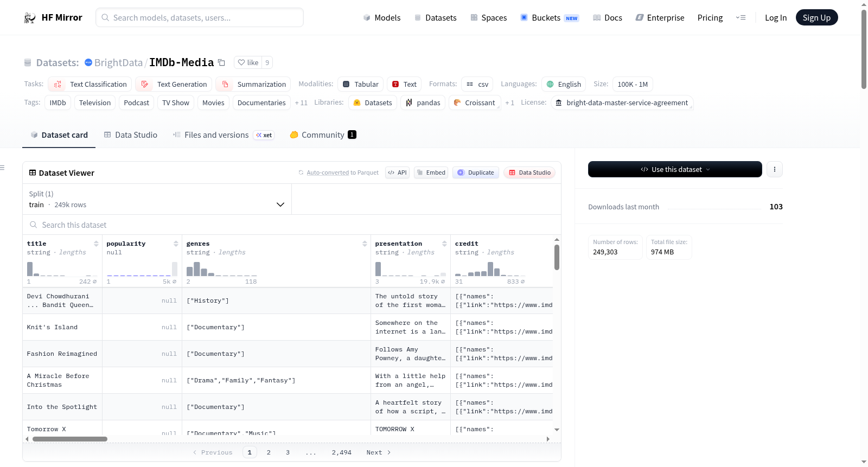The width and height of the screenshot is (868, 467).
Task: Open the navigation overflow menu icon
Action: click(741, 18)
